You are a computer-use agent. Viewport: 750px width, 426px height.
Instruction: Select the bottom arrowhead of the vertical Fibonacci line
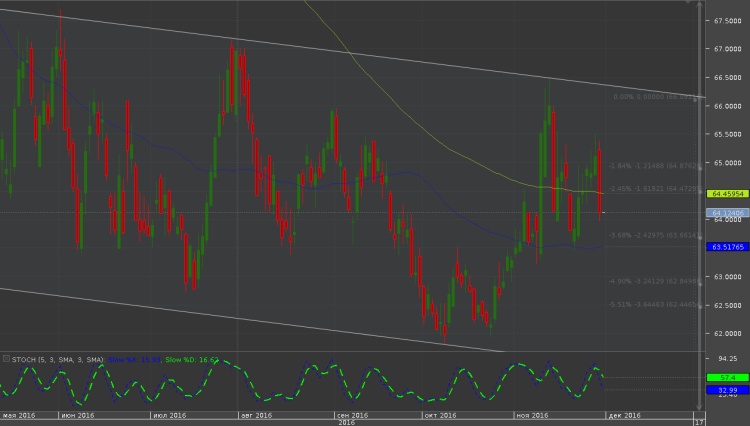tap(700, 407)
